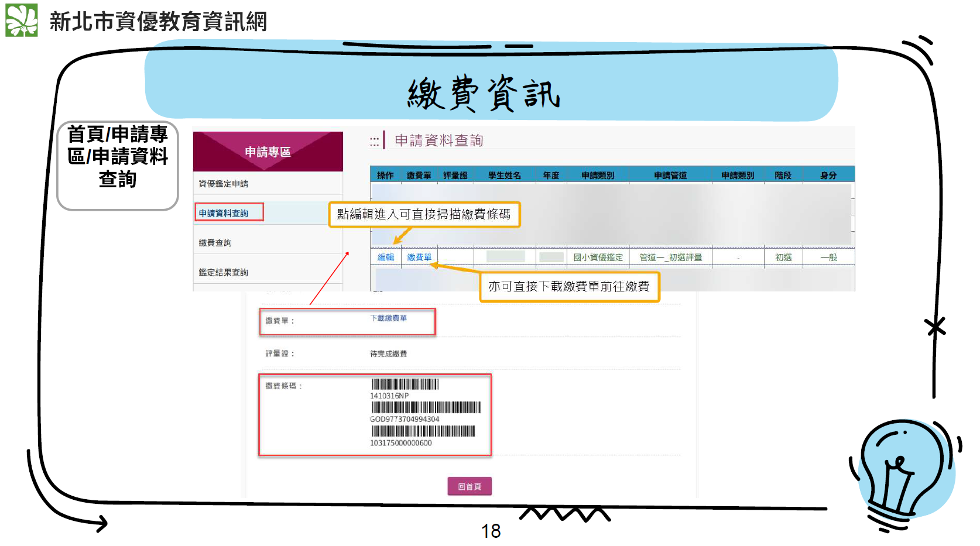Click the dotted icon beside 申請資料查詢 heading
This screenshot has width=980, height=546.
[x=375, y=141]
